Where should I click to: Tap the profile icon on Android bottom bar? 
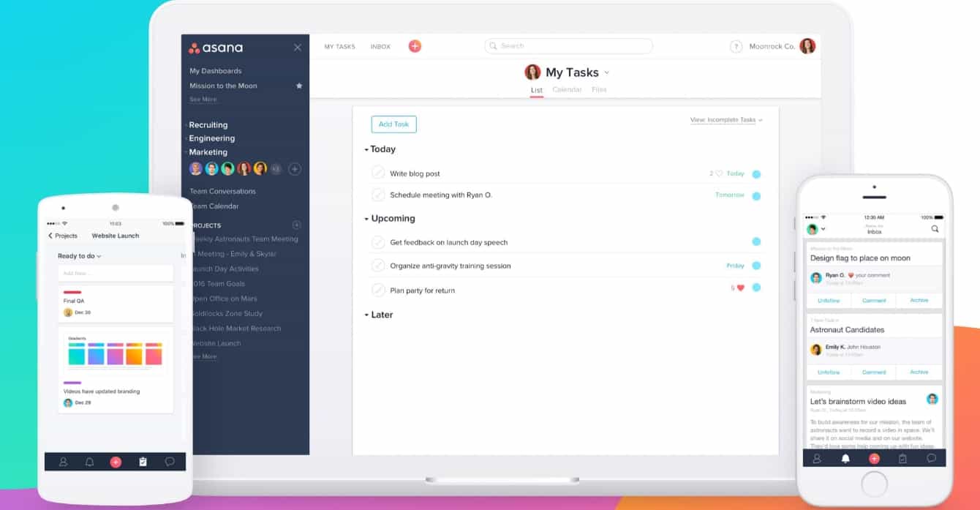[x=64, y=462]
